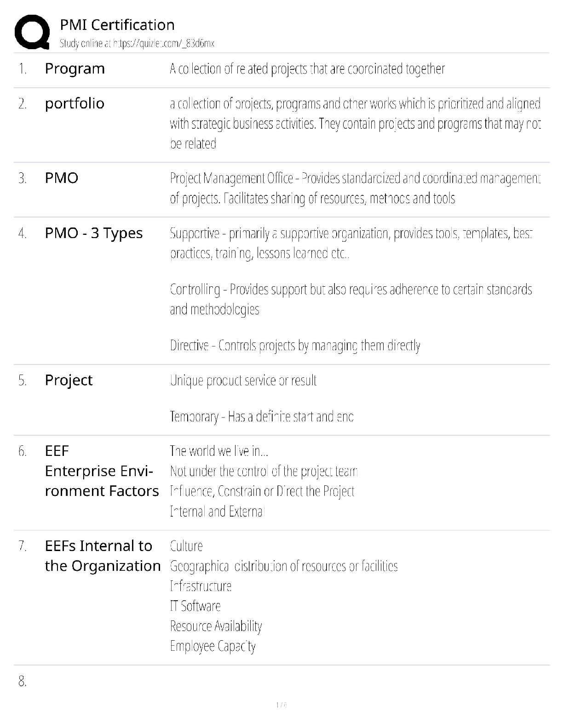Click the 'Resource Availability' line

point(216,626)
